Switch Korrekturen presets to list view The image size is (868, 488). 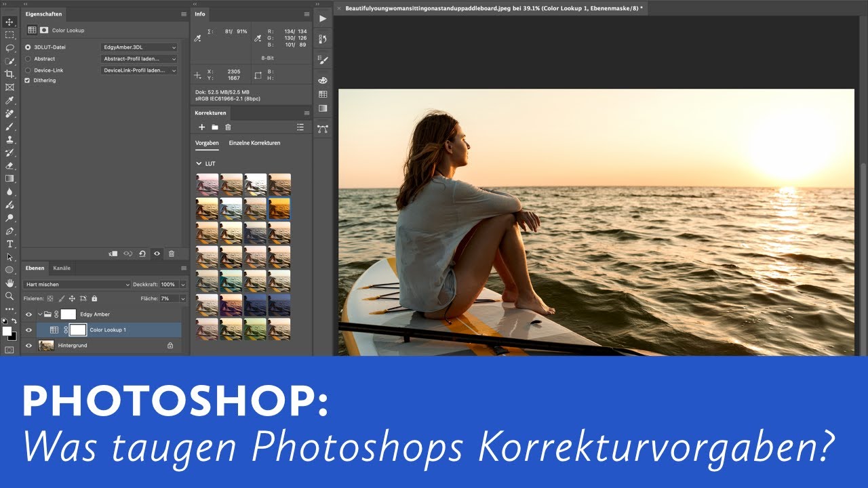[x=300, y=127]
